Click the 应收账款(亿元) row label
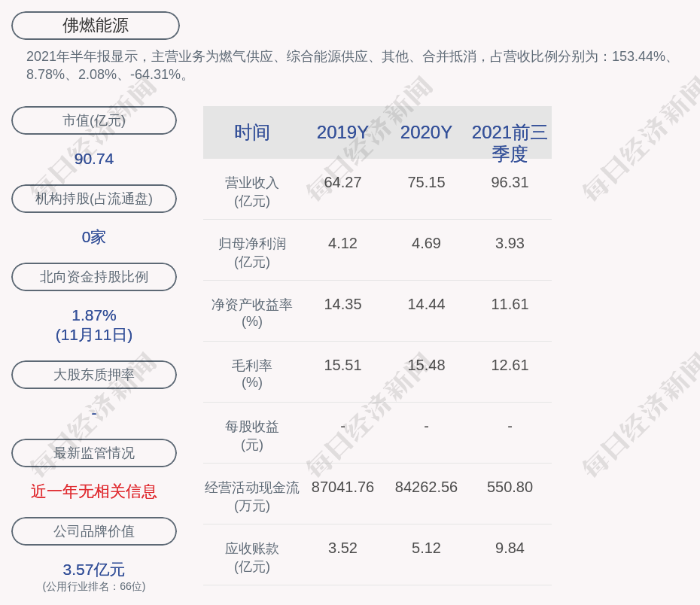This screenshot has width=700, height=605. [x=251, y=558]
